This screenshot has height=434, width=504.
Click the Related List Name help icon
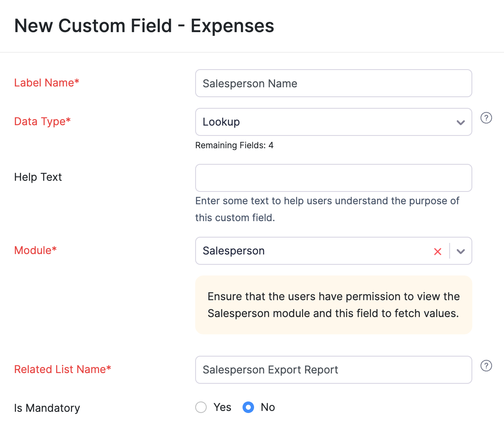click(486, 366)
